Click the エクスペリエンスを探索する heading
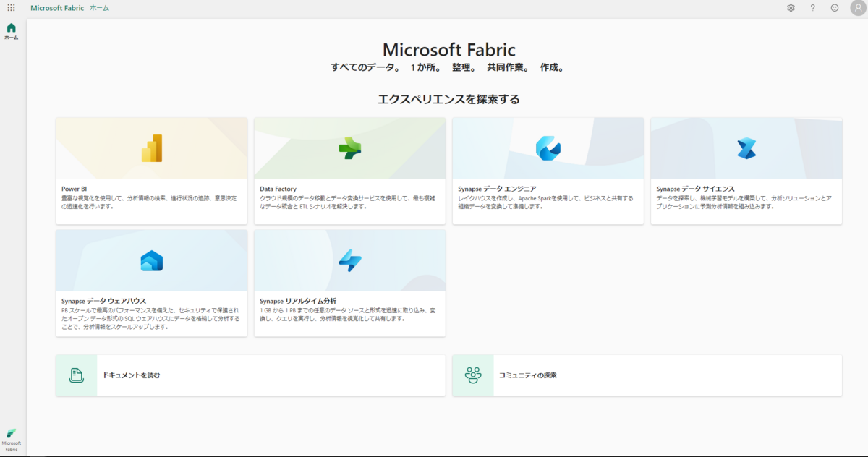This screenshot has height=457, width=868. coord(448,99)
